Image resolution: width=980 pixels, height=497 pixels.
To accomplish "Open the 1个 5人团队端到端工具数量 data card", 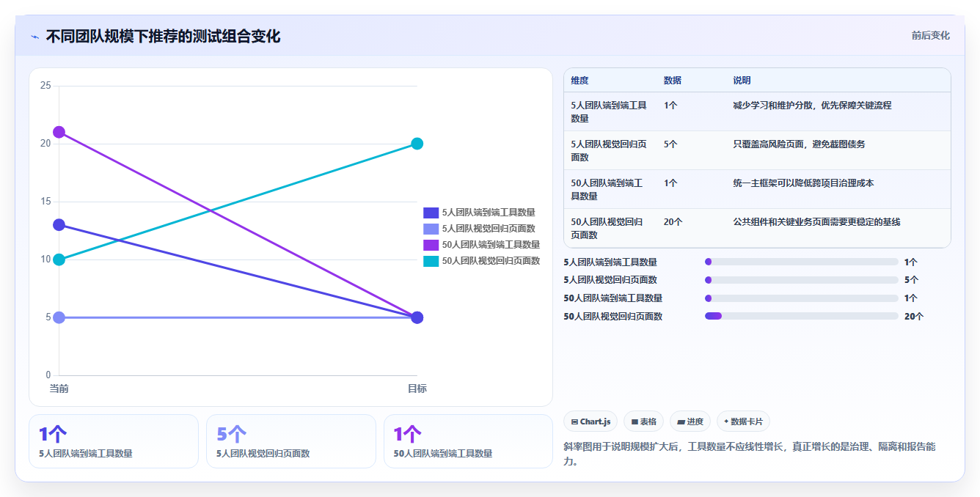I will [114, 441].
